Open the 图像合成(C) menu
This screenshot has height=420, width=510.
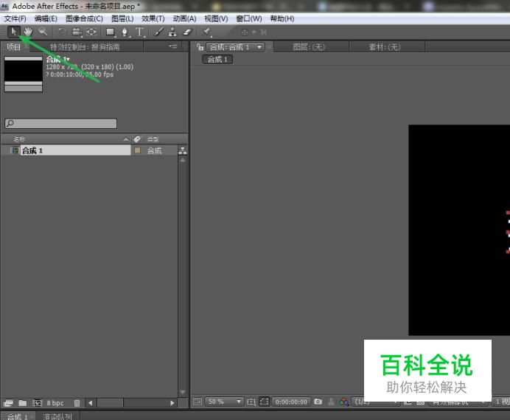[x=84, y=19]
